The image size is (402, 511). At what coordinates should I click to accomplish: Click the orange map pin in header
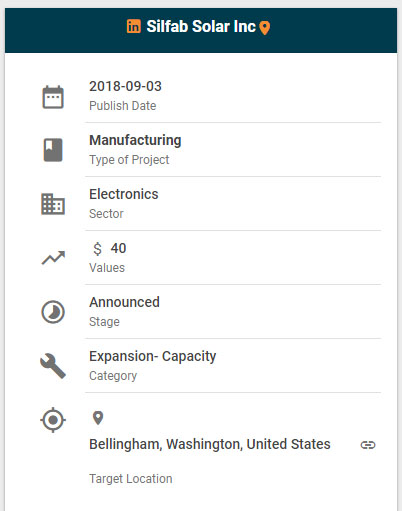point(265,28)
